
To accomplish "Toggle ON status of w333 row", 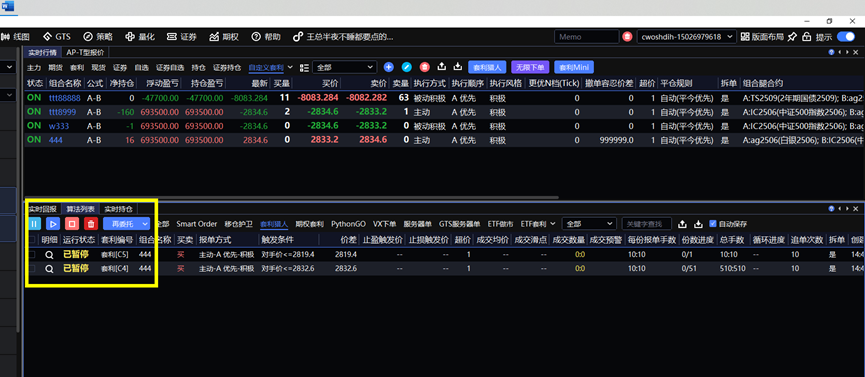I will (34, 126).
